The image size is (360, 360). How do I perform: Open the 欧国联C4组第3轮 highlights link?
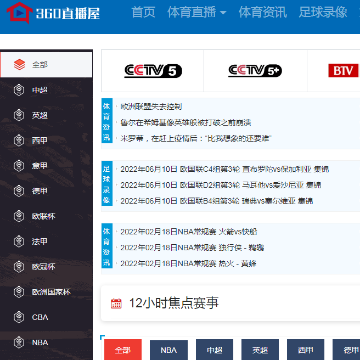225,169
